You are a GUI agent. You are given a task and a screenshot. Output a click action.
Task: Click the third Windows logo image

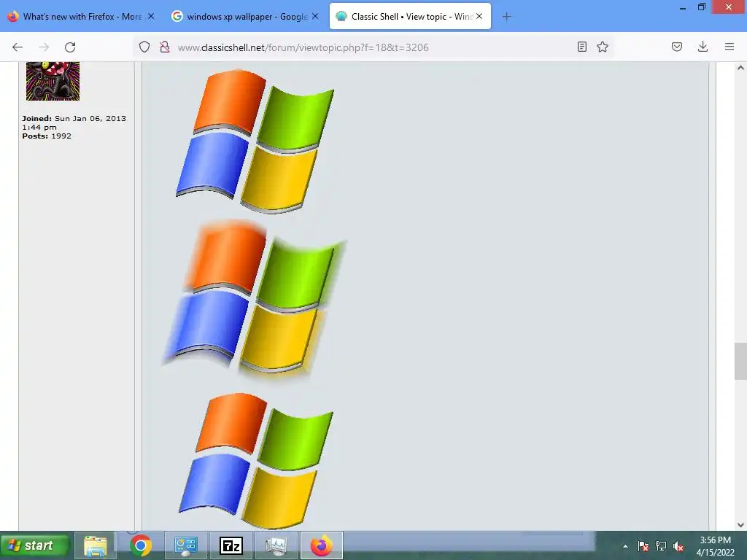[x=256, y=461]
